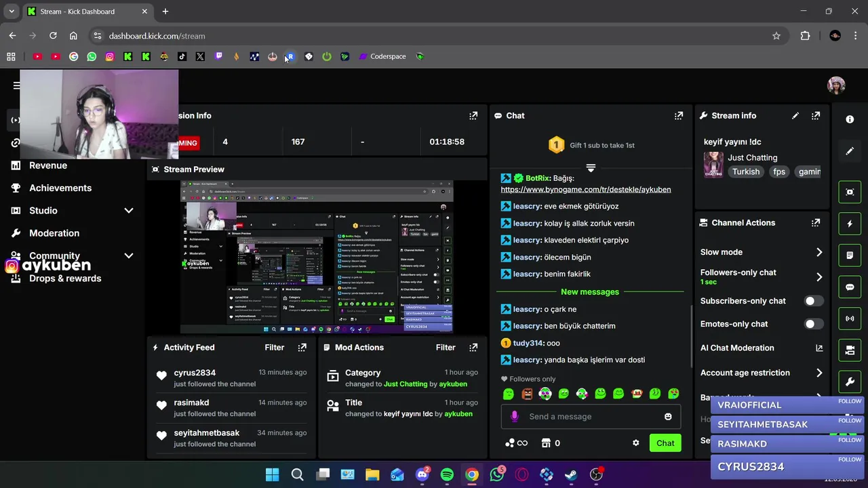Pop out the Activity Feed panel
The image size is (868, 488).
tap(302, 347)
